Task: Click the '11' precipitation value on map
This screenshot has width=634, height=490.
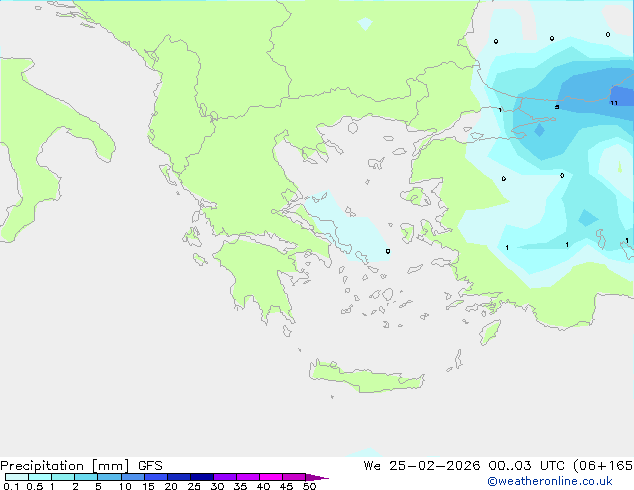Action: (x=614, y=103)
